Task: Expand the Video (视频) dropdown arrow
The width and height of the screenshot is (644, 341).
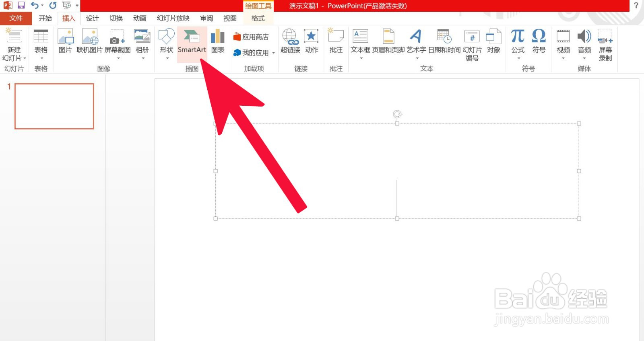Action: pos(563,58)
